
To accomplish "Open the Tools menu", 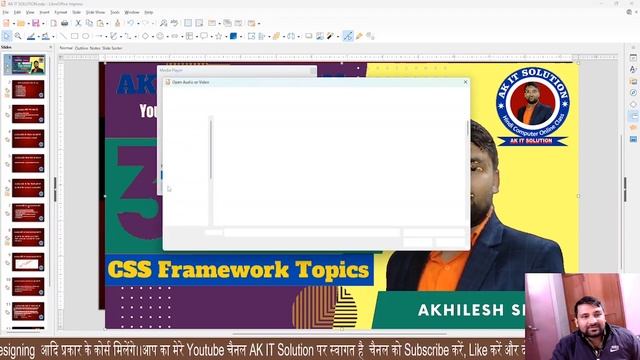I will click(x=115, y=12).
